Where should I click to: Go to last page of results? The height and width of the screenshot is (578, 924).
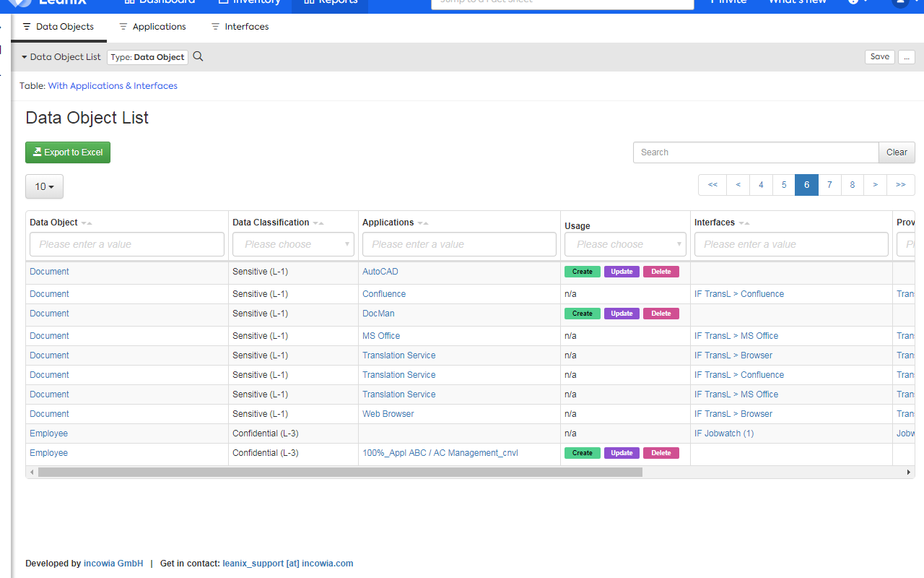click(x=901, y=185)
